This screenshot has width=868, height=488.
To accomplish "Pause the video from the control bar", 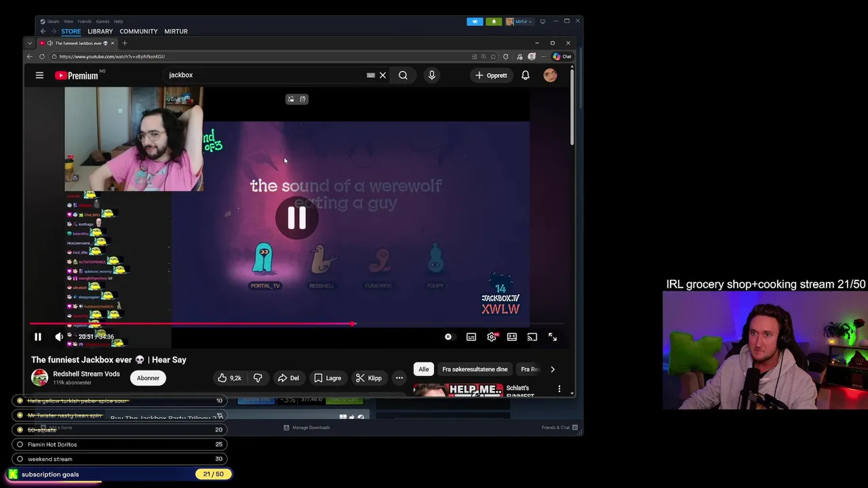I will tap(38, 337).
